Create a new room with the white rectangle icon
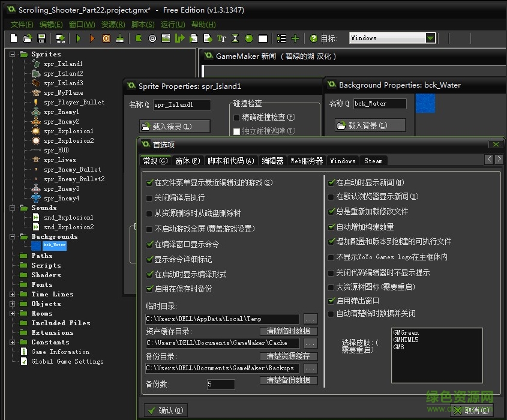Screen dimensions: 507x420 coord(262,38)
